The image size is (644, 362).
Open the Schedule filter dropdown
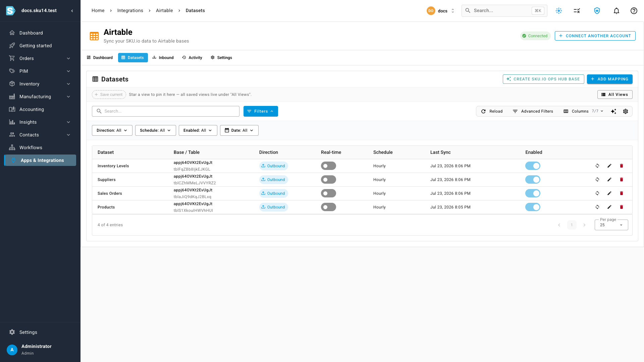tap(155, 130)
